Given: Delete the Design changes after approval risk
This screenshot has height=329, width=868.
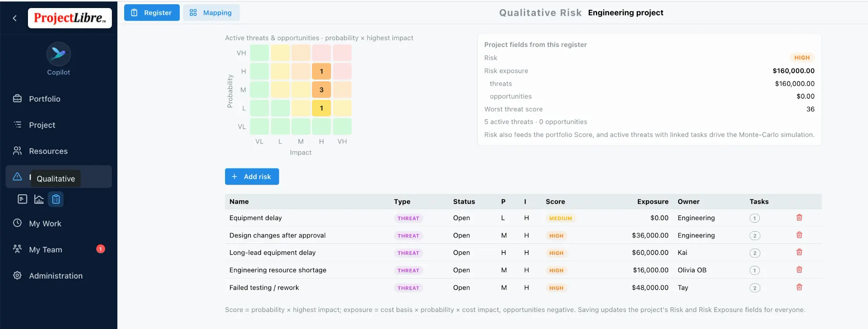Looking at the screenshot, I should point(799,235).
